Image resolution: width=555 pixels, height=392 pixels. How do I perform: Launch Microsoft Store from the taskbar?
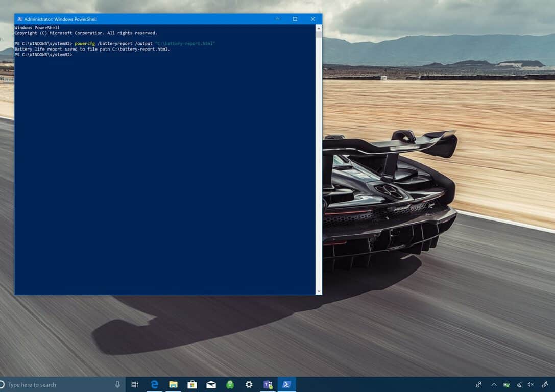pos(192,384)
